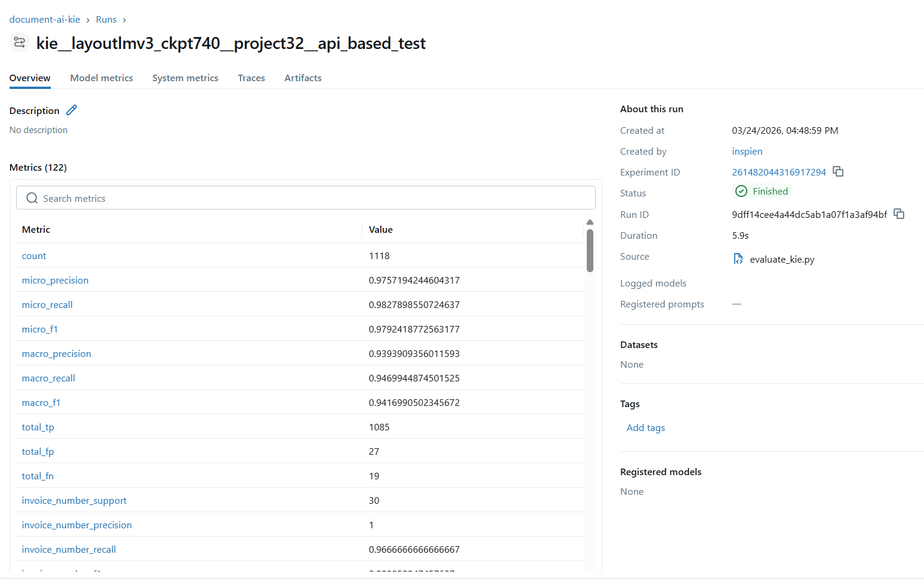Navigate to document-ai-kie breadcrumb link
The width and height of the screenshot is (924, 579).
pos(45,20)
